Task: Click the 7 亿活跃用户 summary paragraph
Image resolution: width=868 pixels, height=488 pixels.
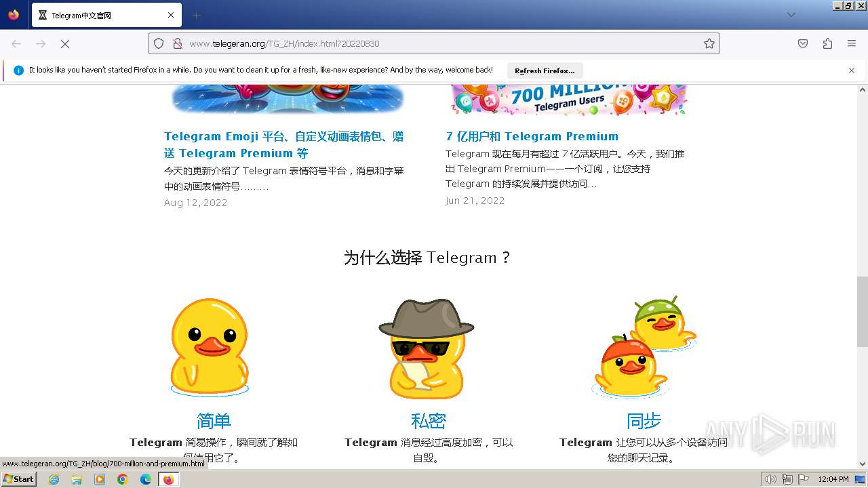Action: 565,169
